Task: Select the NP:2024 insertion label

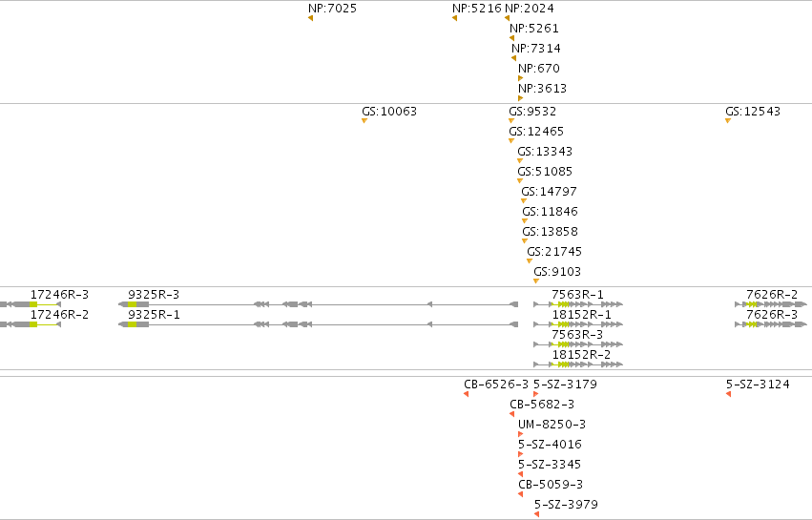Action: pyautogui.click(x=530, y=9)
